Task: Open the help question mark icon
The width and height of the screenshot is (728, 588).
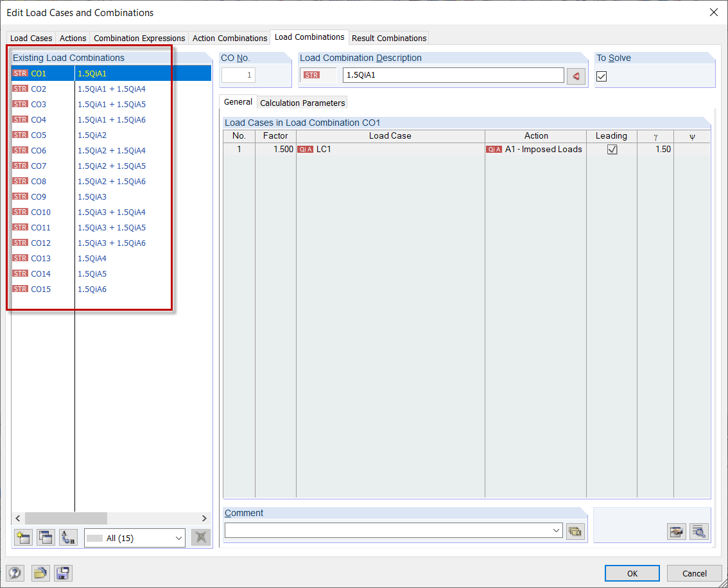Action: tap(15, 573)
